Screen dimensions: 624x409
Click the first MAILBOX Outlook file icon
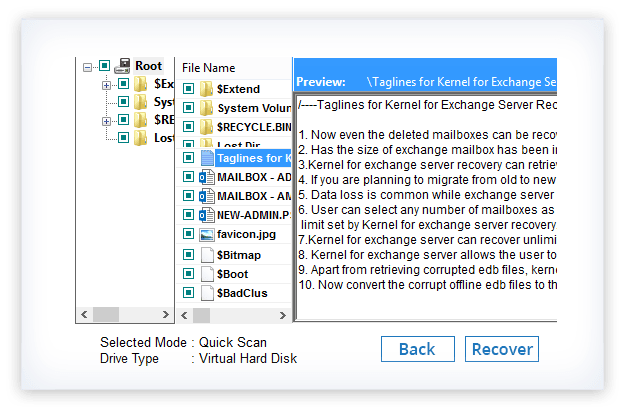pos(207,177)
